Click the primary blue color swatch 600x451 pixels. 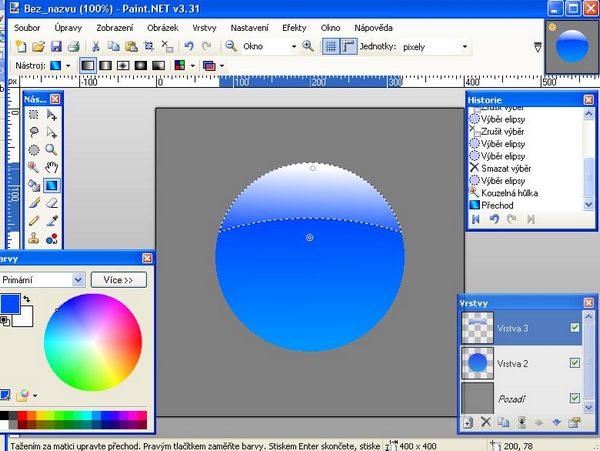click(9, 302)
